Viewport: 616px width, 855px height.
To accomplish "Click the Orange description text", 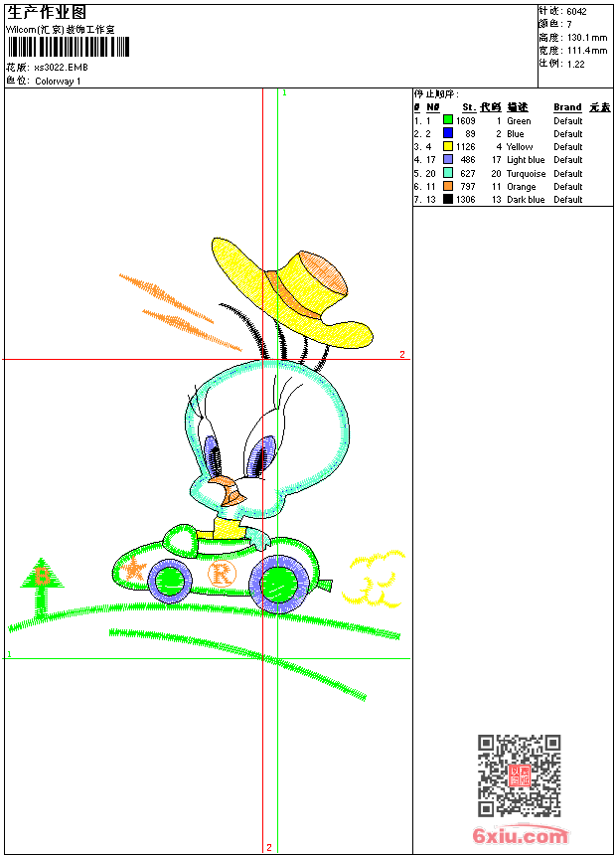I will pyautogui.click(x=522, y=187).
